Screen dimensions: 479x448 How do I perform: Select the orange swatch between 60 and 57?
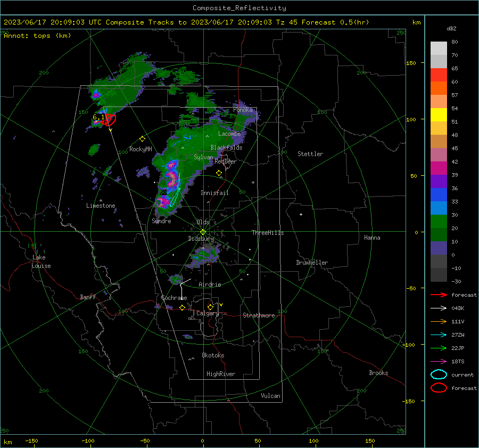click(x=439, y=88)
